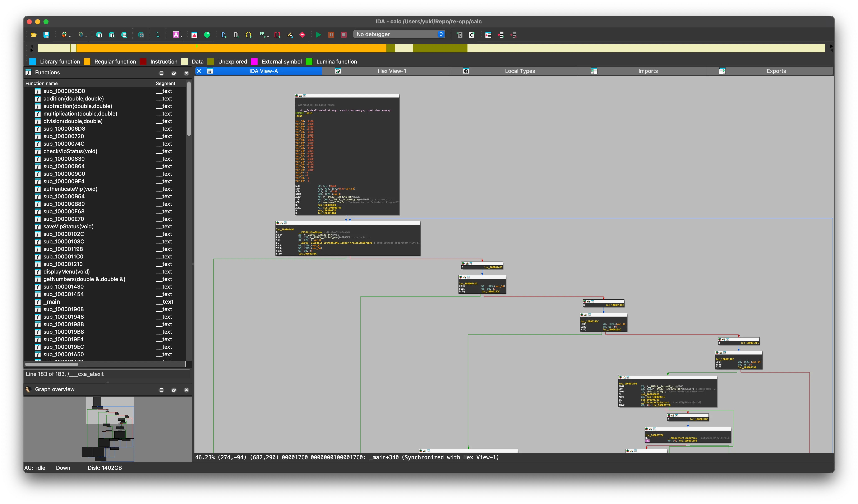The height and width of the screenshot is (504, 858).
Task: Click the binary search '010' icon
Action: click(x=124, y=35)
